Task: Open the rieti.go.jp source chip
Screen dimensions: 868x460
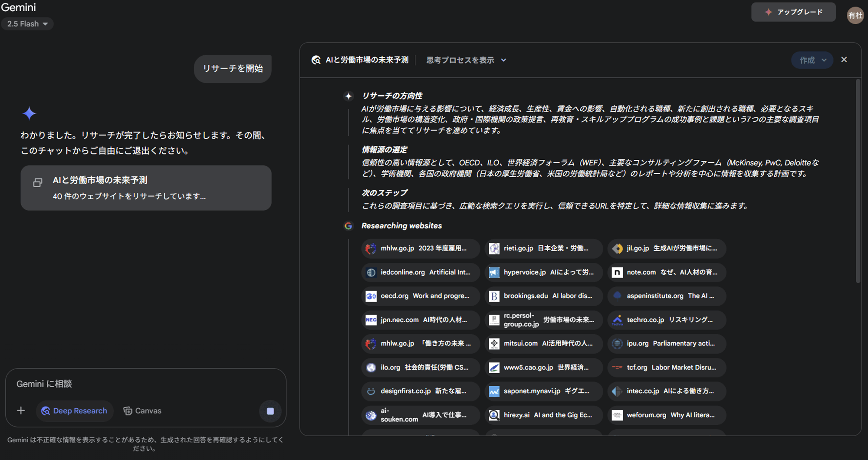Action: click(x=543, y=248)
